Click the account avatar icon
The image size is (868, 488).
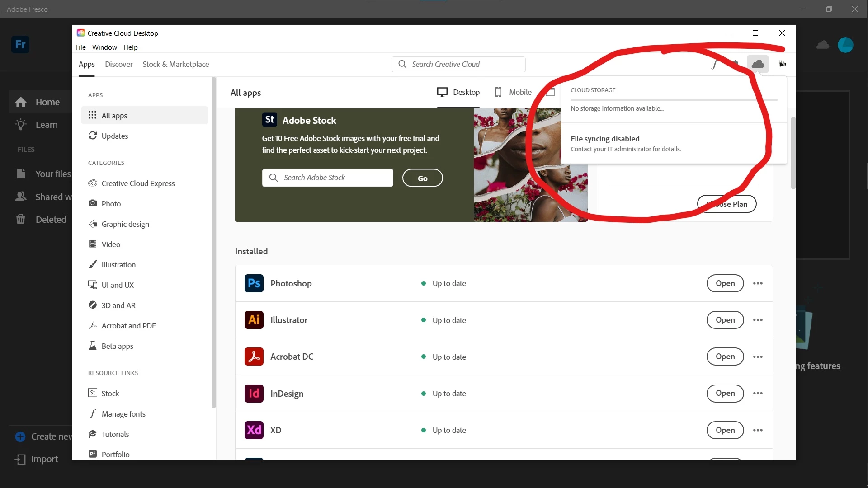tap(782, 64)
